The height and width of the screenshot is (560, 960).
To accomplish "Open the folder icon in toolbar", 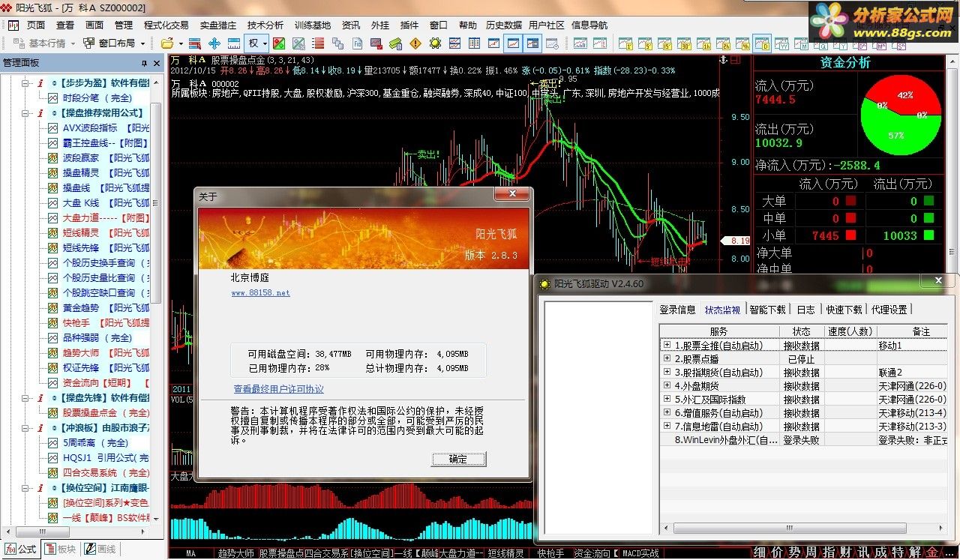I will 166,43.
